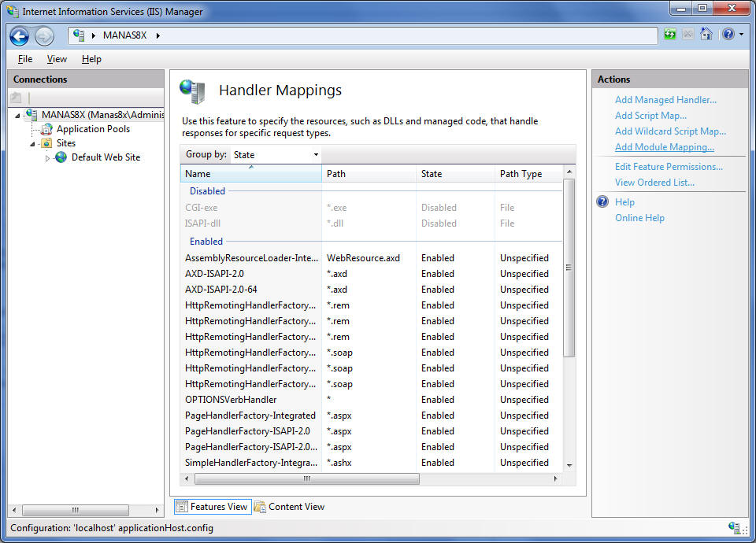Select the Sites folder node
Screen dimensions: 756x543
66,143
